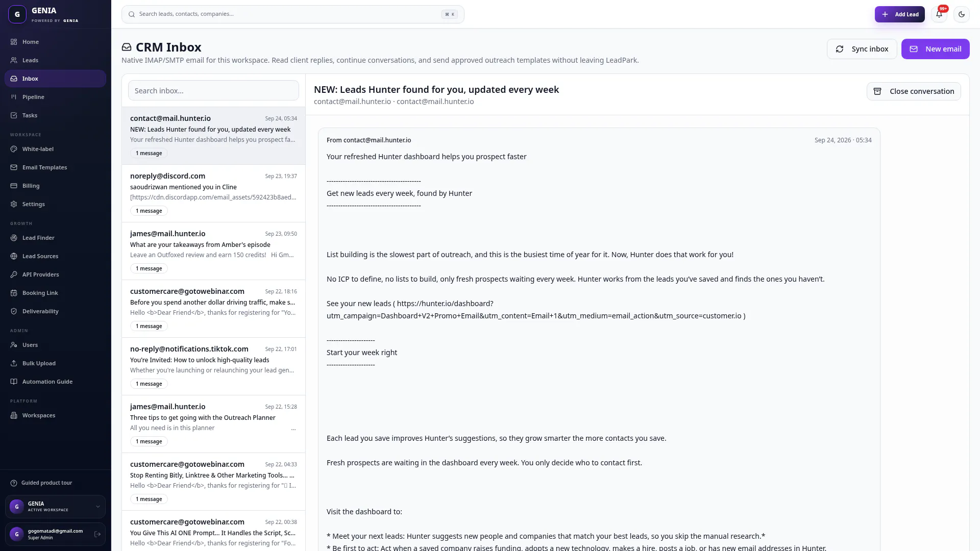This screenshot has width=980, height=551.
Task: Click the White-label palette icon
Action: pos(14,149)
